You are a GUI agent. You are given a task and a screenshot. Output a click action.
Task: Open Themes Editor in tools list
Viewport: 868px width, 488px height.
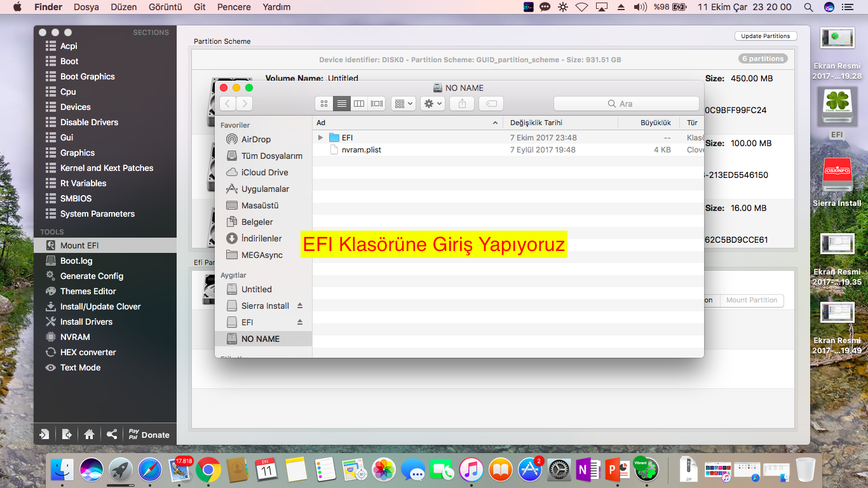88,291
